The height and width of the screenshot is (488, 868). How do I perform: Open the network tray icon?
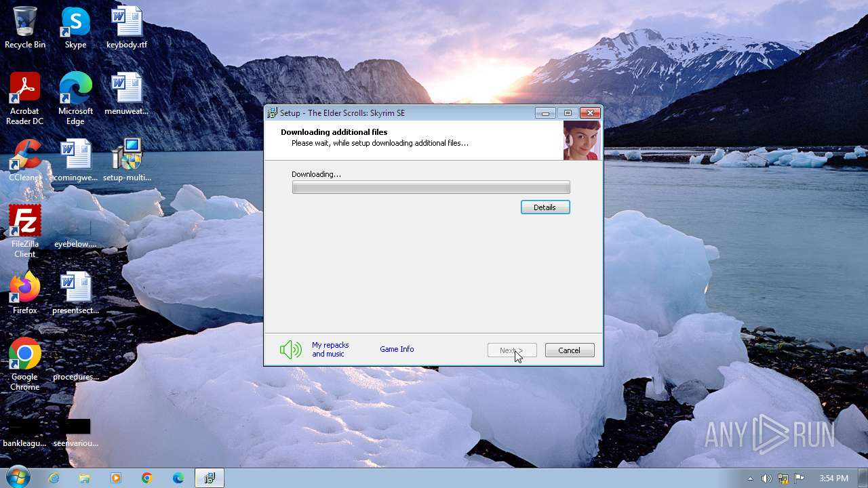click(783, 479)
